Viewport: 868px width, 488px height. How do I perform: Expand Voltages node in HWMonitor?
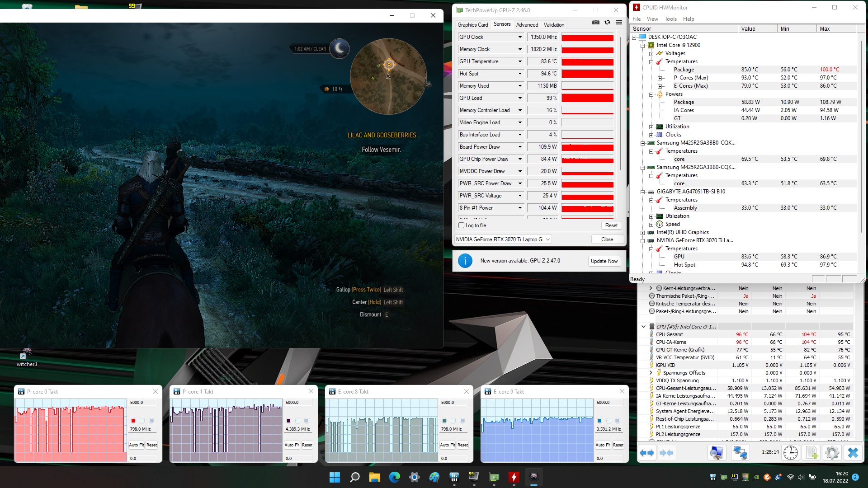[651, 53]
